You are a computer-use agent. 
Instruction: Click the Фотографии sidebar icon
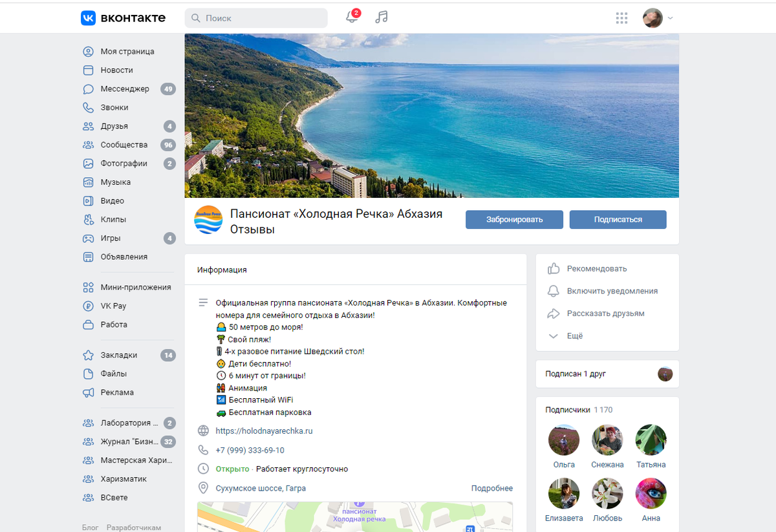[x=89, y=164]
